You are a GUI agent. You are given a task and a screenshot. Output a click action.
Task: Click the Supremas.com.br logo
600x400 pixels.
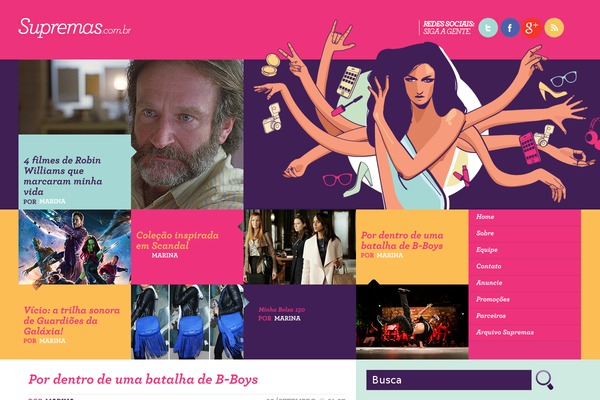tap(75, 28)
